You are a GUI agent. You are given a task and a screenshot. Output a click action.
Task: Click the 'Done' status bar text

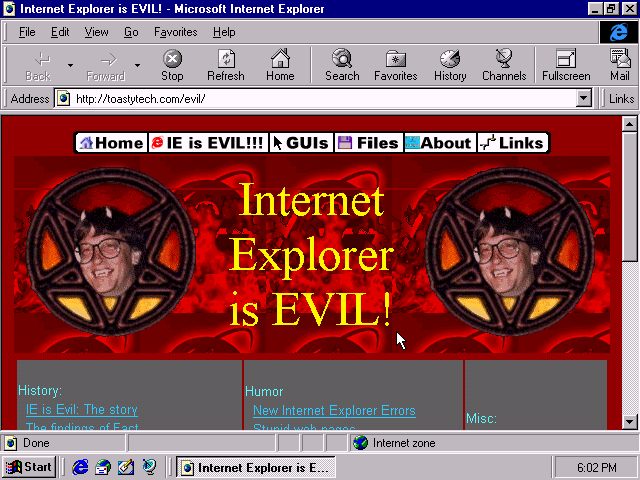click(x=36, y=443)
